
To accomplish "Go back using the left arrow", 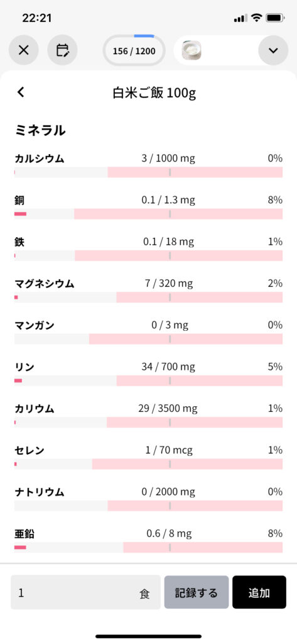I will [x=21, y=92].
